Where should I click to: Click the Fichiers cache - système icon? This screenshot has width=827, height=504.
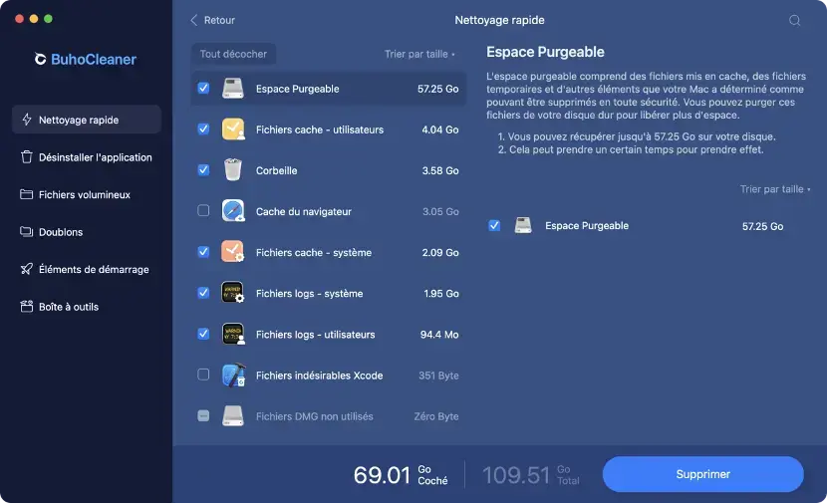232,252
